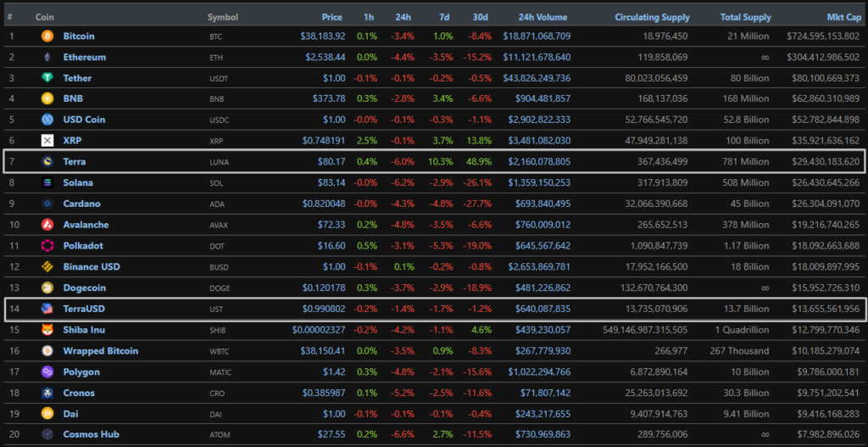Open the Cosmos Hub name link
Screen dimensions: 868x447
tap(91, 434)
